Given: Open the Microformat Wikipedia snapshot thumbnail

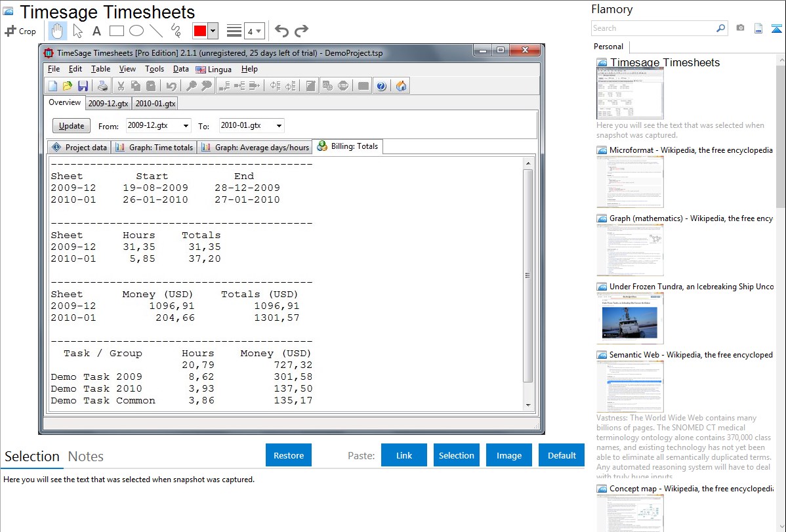Looking at the screenshot, I should click(x=630, y=182).
